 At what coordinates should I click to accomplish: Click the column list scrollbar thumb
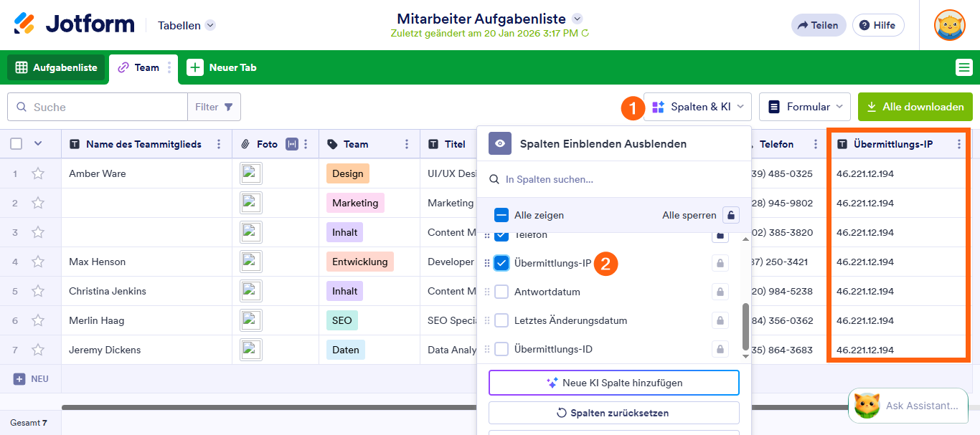[745, 326]
